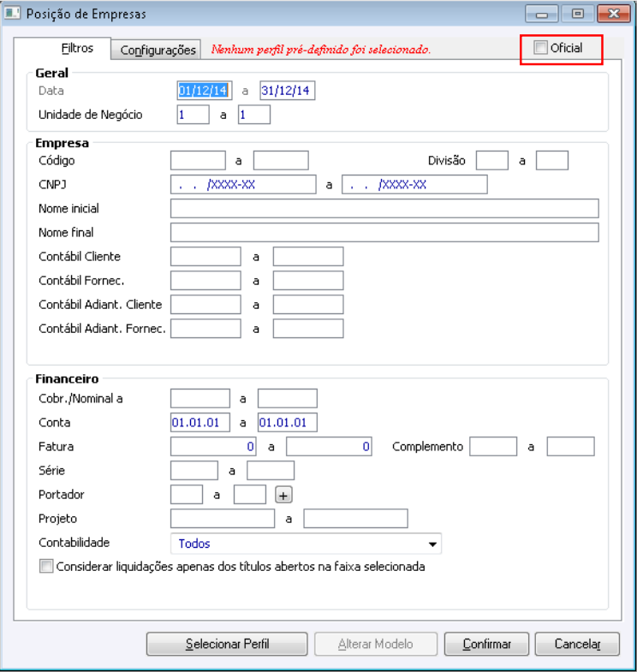Click the Confirmar button
637x672 pixels.
coord(487,644)
